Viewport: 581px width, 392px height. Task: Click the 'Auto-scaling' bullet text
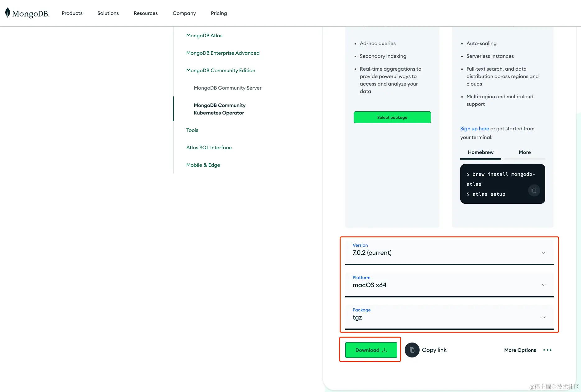(481, 43)
